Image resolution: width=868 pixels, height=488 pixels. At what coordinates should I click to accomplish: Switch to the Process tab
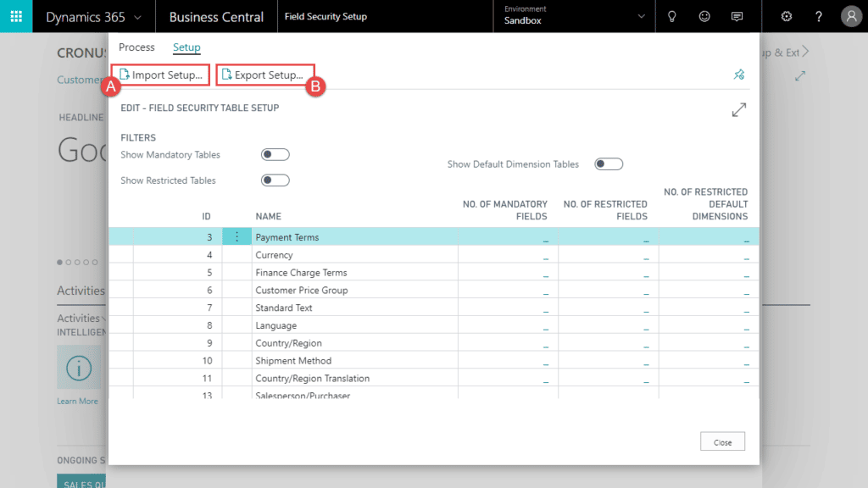(136, 47)
